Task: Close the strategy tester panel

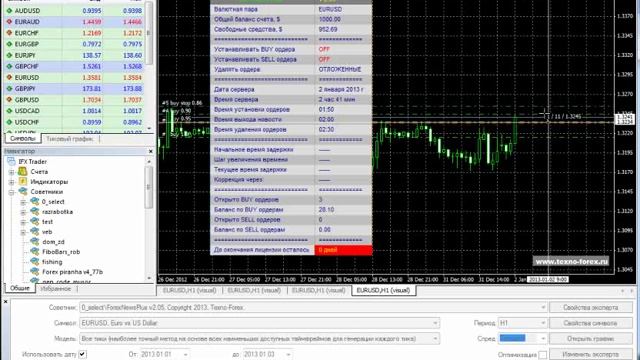Action: coord(5,302)
